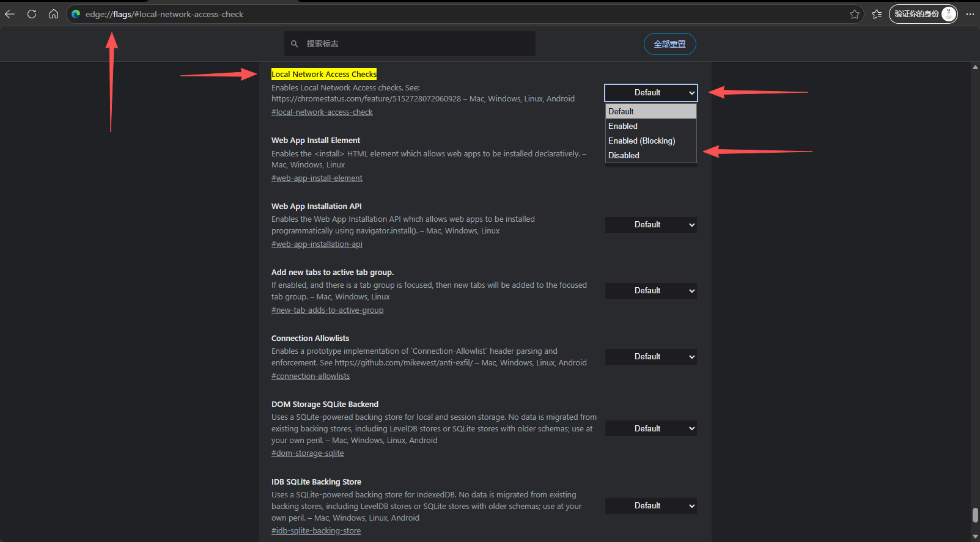This screenshot has height=542, width=980.
Task: Expand the Connection Allowlists dropdown
Action: pos(650,357)
